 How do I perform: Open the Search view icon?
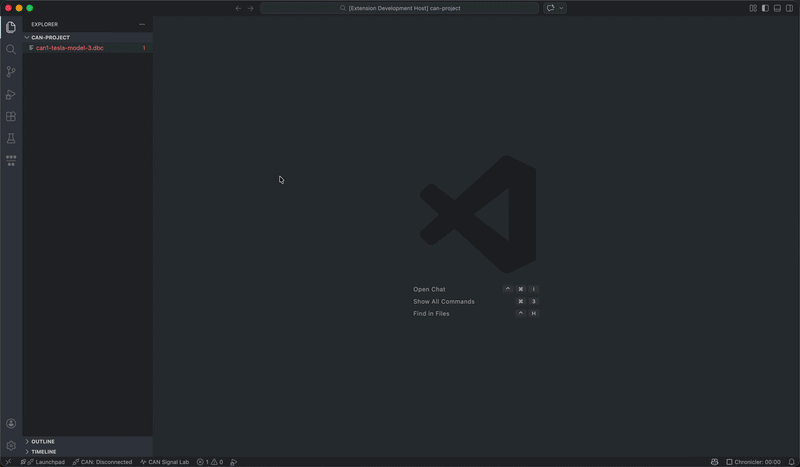(x=11, y=50)
